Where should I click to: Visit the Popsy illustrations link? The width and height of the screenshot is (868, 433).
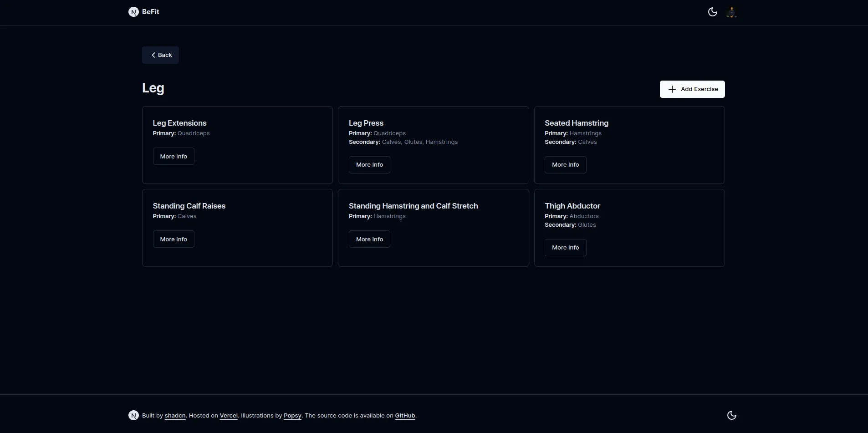click(292, 416)
